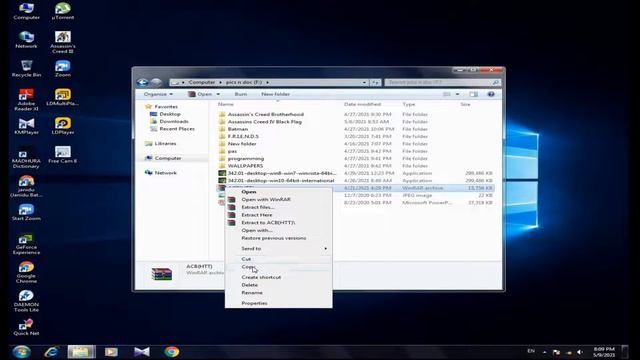
Task: Click New folder toolbar button
Action: [x=276, y=94]
